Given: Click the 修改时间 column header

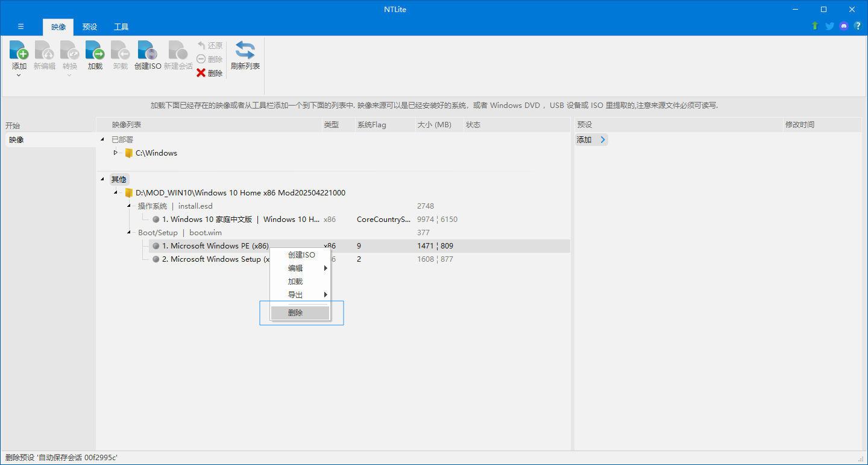Looking at the screenshot, I should [x=822, y=125].
